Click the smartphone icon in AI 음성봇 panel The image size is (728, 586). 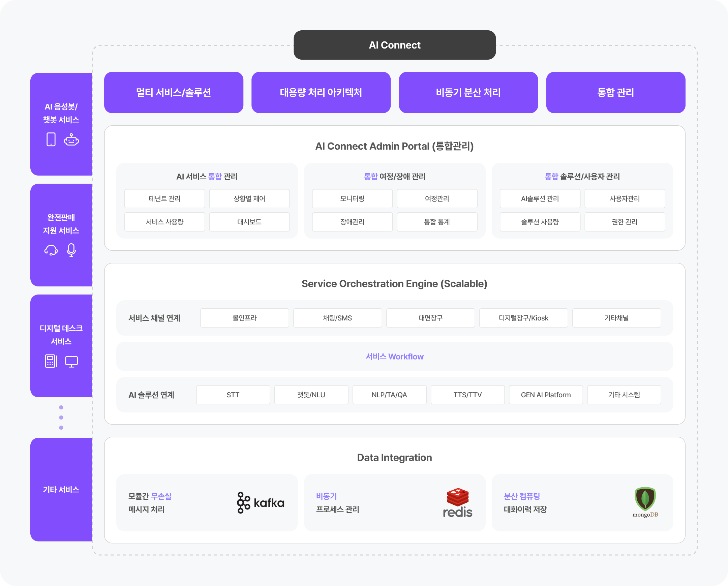[51, 140]
